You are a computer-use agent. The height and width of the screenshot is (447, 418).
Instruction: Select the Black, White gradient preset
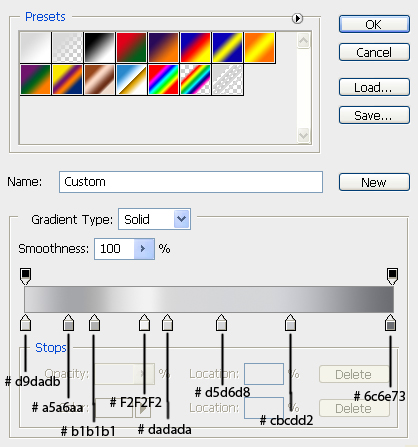(x=99, y=47)
